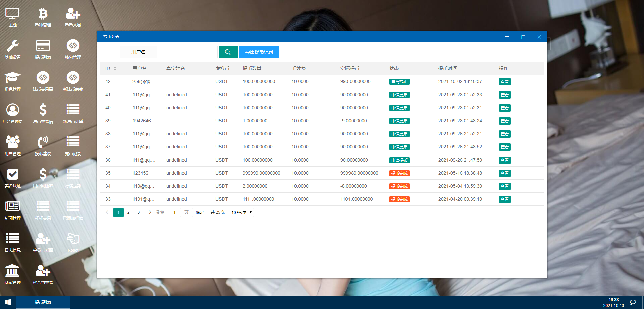This screenshot has width=644, height=309.
Task: Click 查看 for withdrawal ID 41
Action: [504, 95]
